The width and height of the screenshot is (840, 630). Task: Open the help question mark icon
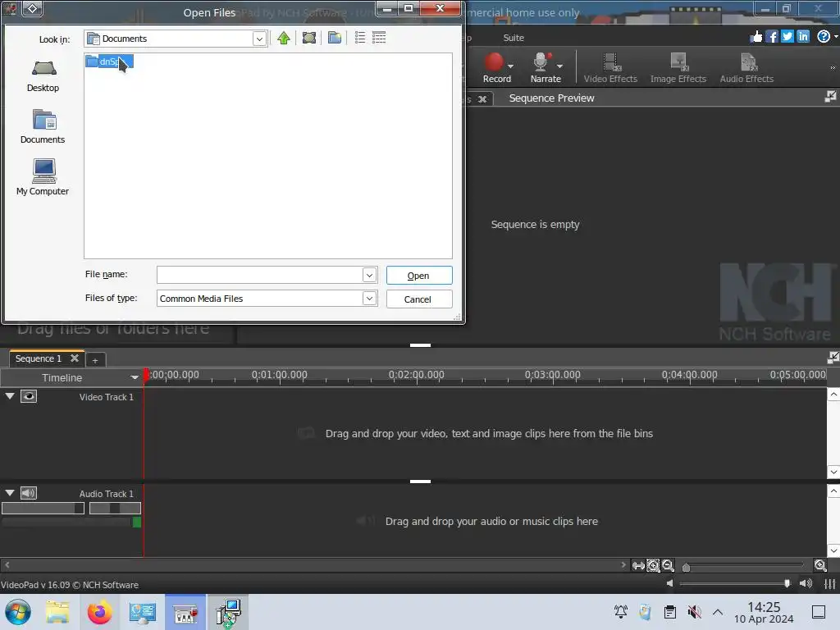[x=824, y=36]
